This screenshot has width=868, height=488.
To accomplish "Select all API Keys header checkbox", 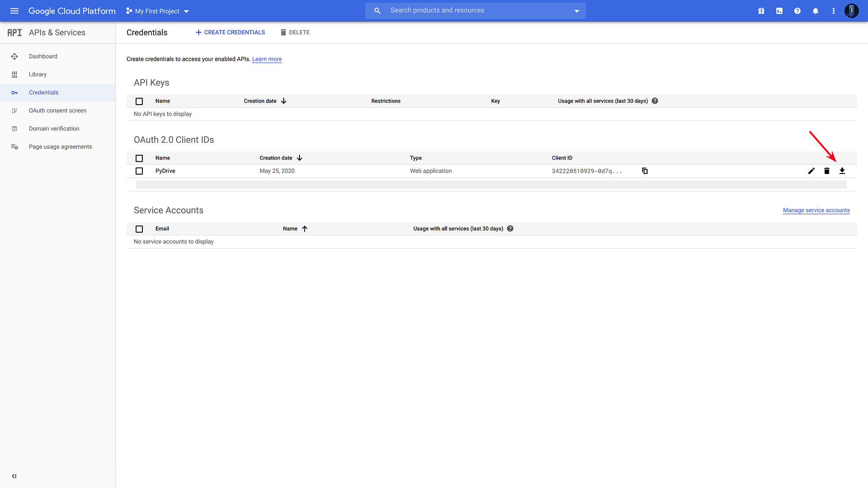I will 139,101.
